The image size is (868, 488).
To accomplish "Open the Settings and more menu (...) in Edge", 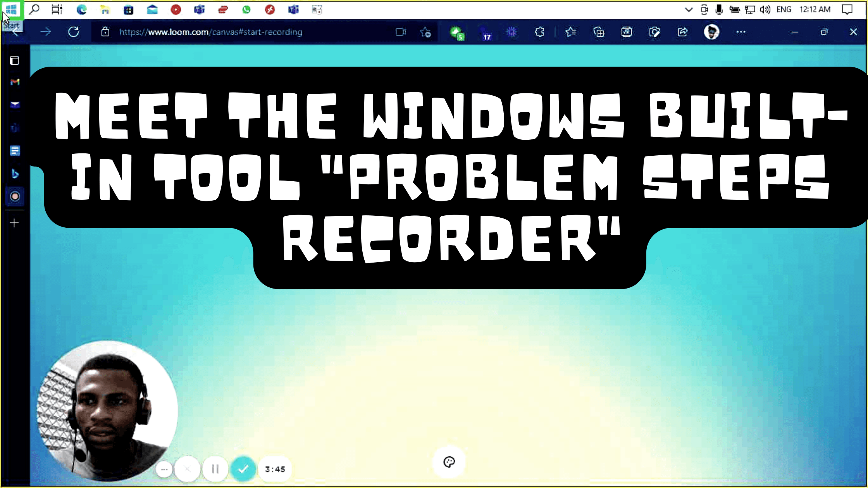I will (x=741, y=32).
